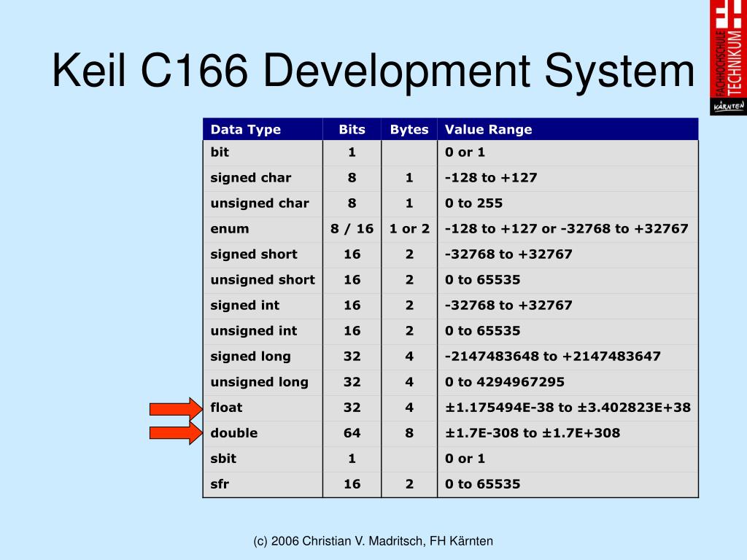
Task: Click '±1.175494E-38 to ±3.402823E+38' range
Action: click(x=568, y=408)
